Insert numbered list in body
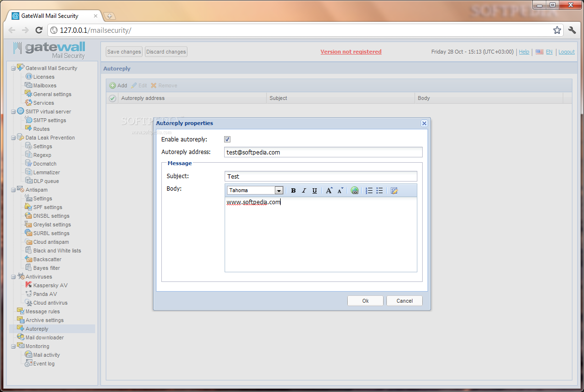Viewport: 584px width, 392px height. 369,191
